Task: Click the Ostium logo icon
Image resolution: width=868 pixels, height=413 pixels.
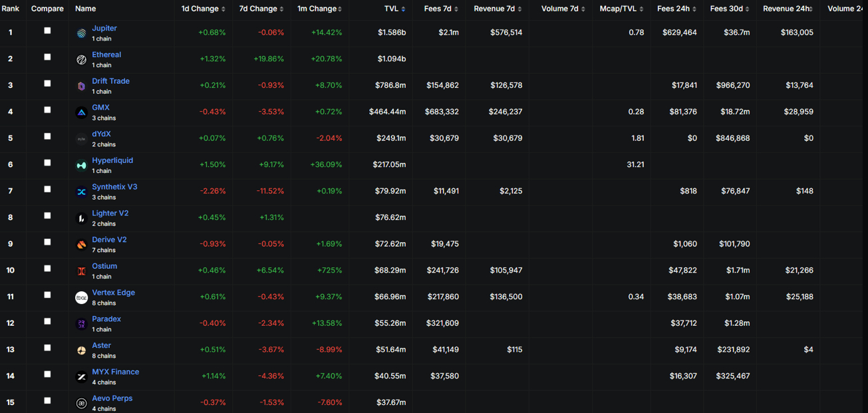Action: pyautogui.click(x=81, y=271)
